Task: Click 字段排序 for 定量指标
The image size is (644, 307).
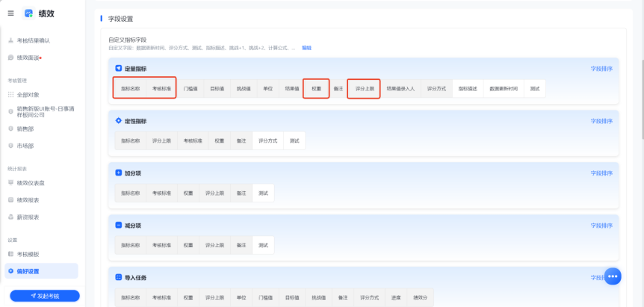Action: tap(601, 69)
